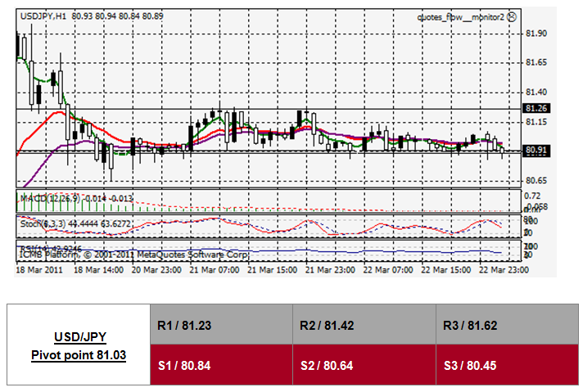Screen dimensions: 583x392
Task: Click the USD/JPY underlined heading
Action: pyautogui.click(x=79, y=336)
